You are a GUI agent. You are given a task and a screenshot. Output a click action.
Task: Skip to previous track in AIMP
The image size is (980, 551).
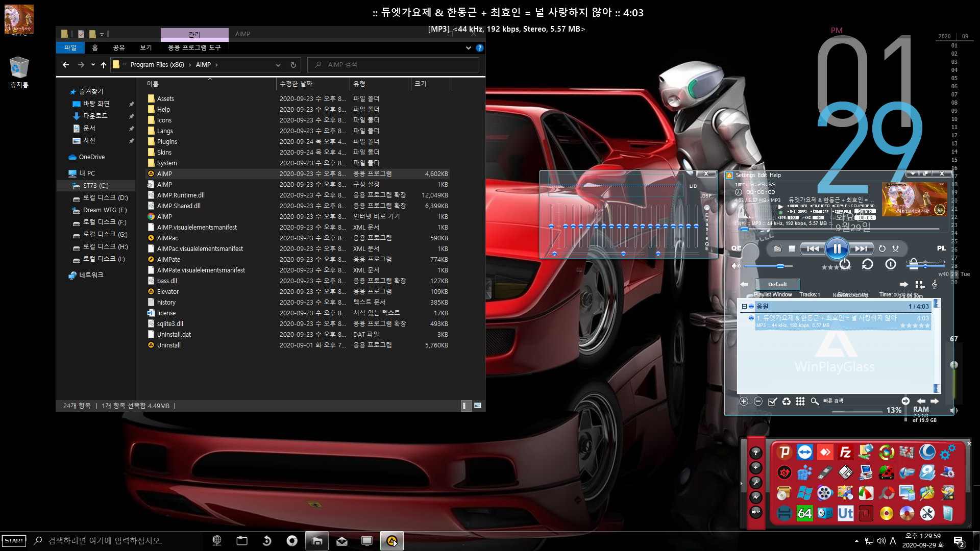pos(813,248)
